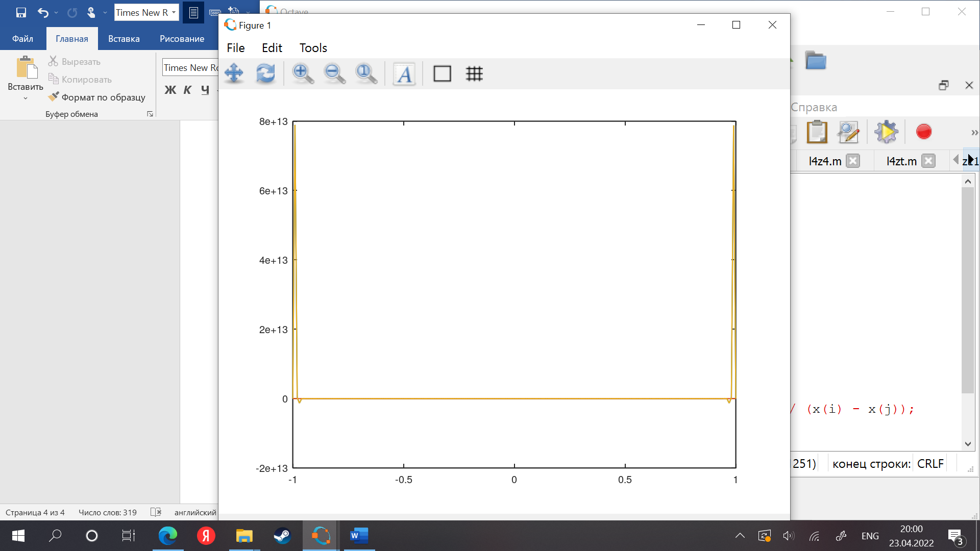Click touch/mouse mode icon in Word

coord(91,12)
